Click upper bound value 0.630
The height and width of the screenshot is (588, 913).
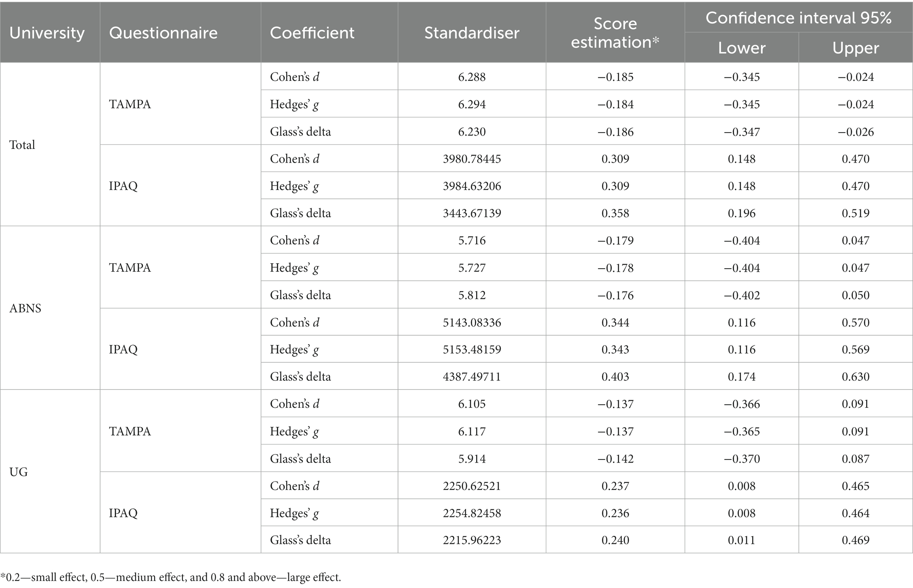[856, 376]
